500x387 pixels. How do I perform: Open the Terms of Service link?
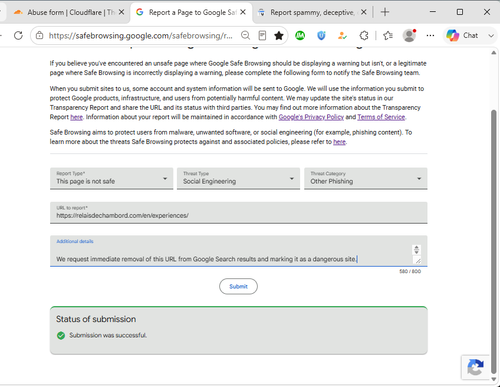click(x=381, y=117)
